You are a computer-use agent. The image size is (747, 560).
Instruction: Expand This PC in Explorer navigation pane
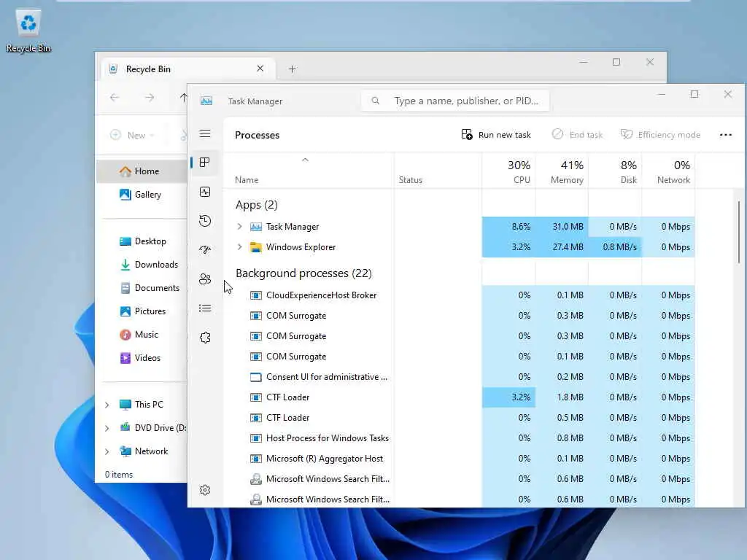point(107,405)
